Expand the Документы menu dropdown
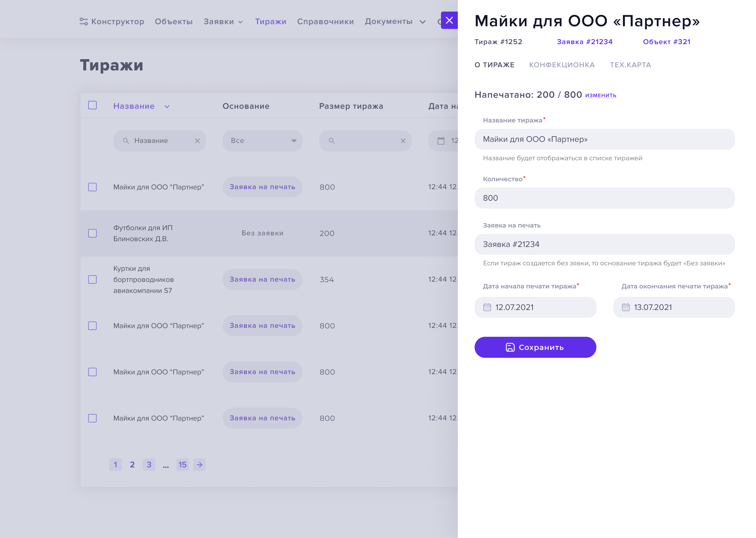Image resolution: width=756 pixels, height=538 pixels. [395, 22]
